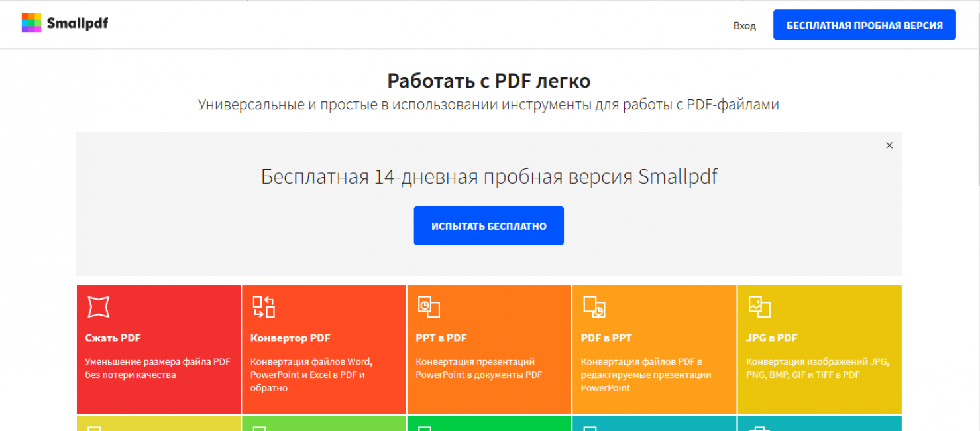Click the Бесплатная 14-дневная пробная версия banner heading
This screenshot has width=980, height=431.
point(489,176)
